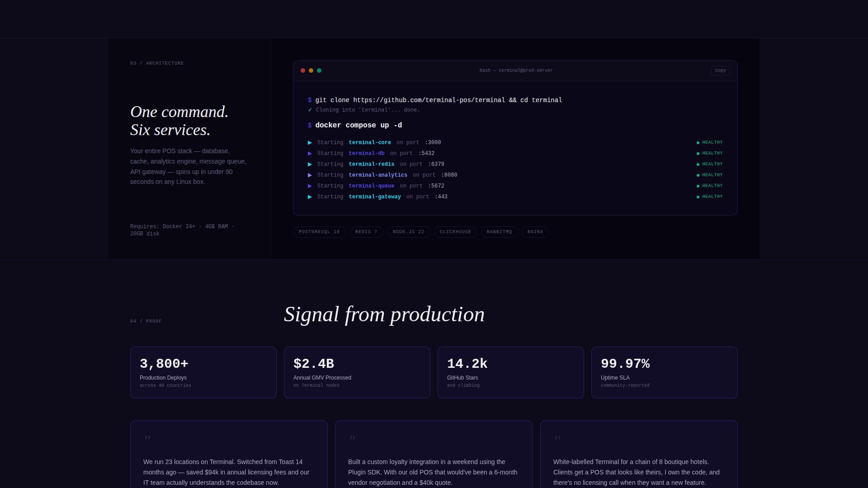Screen dimensions: 868x488
Task: Click the yellow traffic light dot
Action: (311, 70)
